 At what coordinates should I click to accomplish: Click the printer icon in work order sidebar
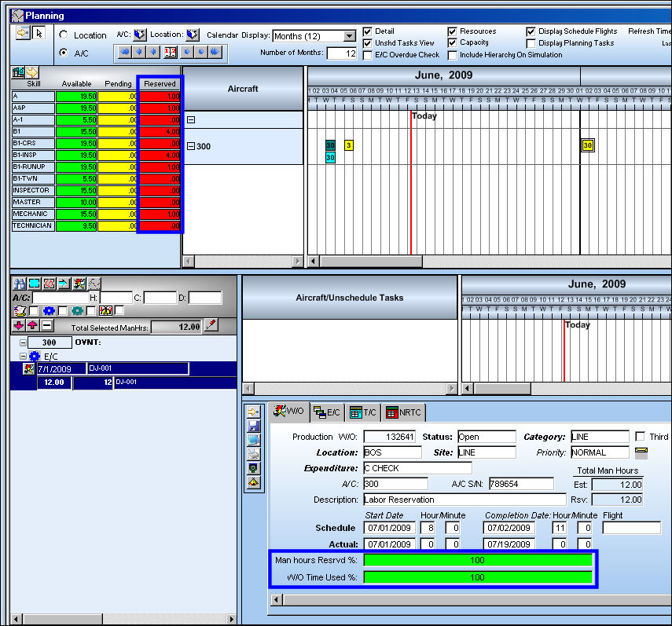(254, 454)
